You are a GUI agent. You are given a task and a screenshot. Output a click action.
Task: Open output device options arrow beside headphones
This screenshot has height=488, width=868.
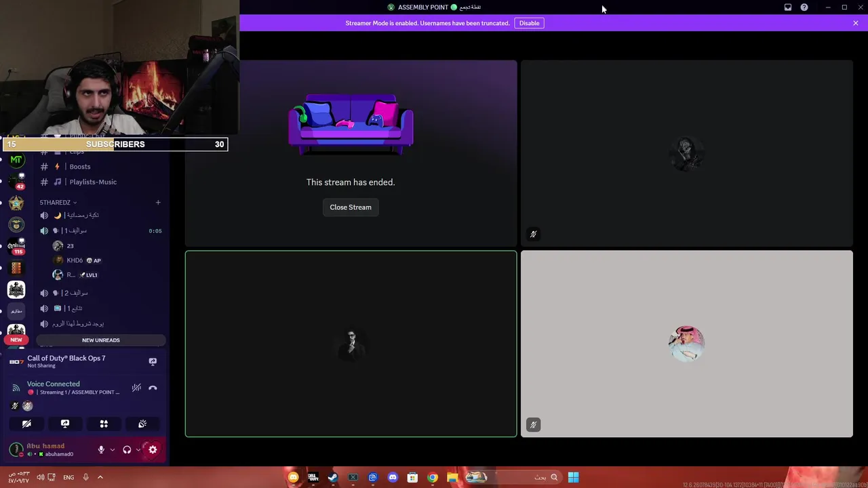click(138, 449)
